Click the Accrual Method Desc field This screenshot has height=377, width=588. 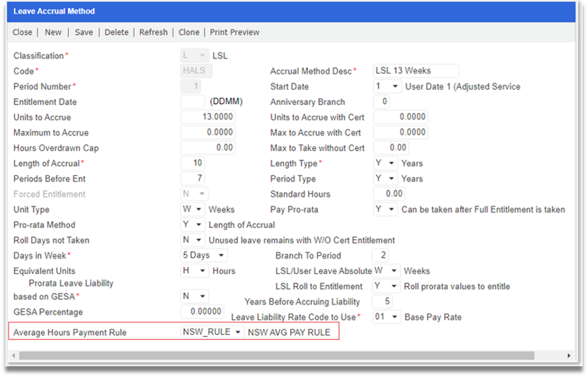[x=416, y=71]
